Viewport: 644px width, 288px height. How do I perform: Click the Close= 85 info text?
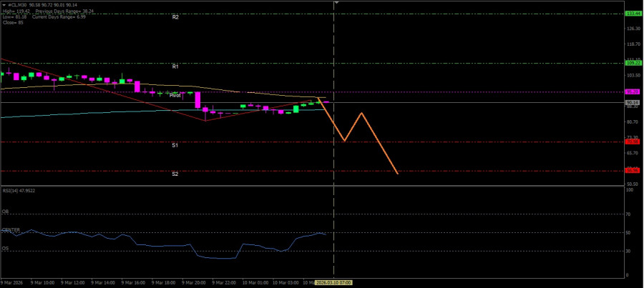pyautogui.click(x=13, y=22)
